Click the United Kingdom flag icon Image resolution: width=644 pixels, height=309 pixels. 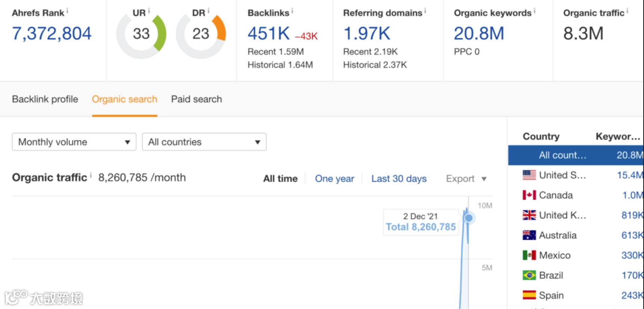click(x=529, y=215)
